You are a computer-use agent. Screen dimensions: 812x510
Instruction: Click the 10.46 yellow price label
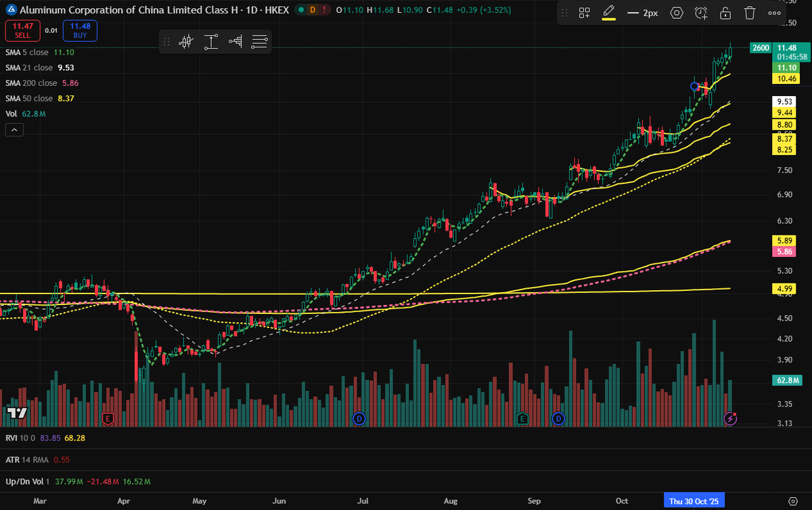pyautogui.click(x=786, y=78)
